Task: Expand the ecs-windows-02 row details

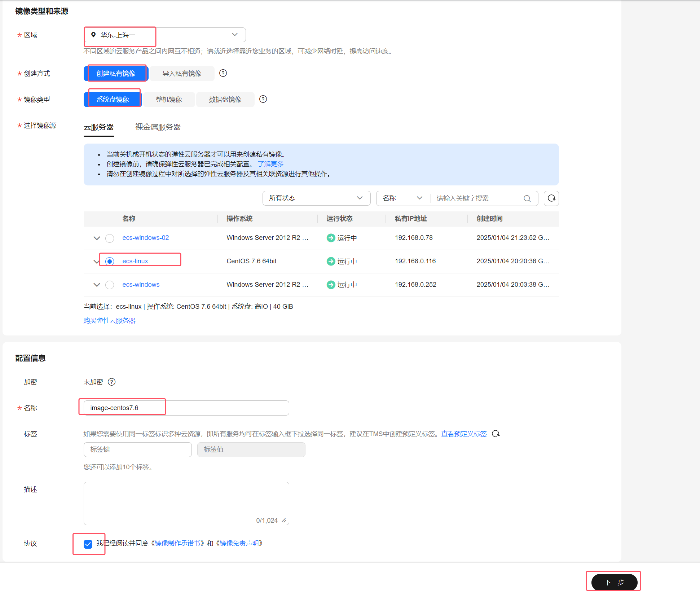Action: pos(97,238)
